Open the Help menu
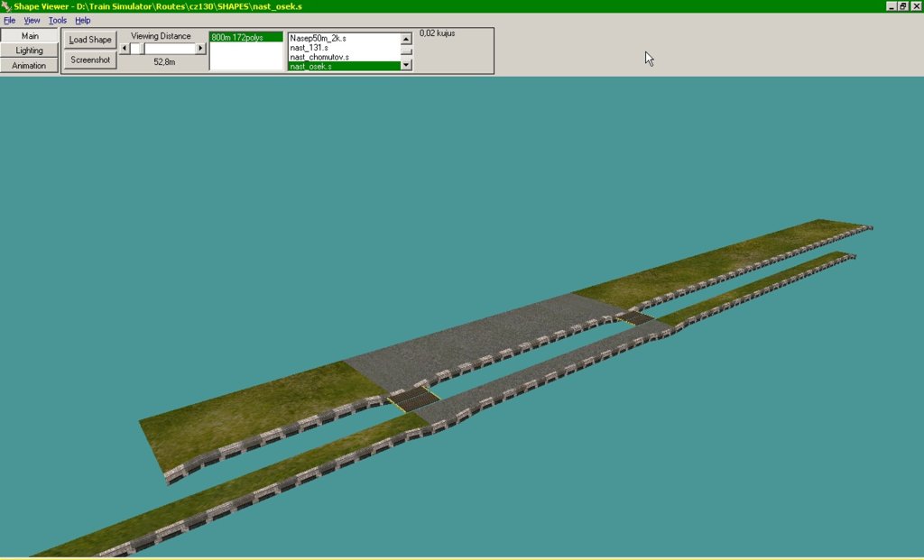 tap(82, 20)
